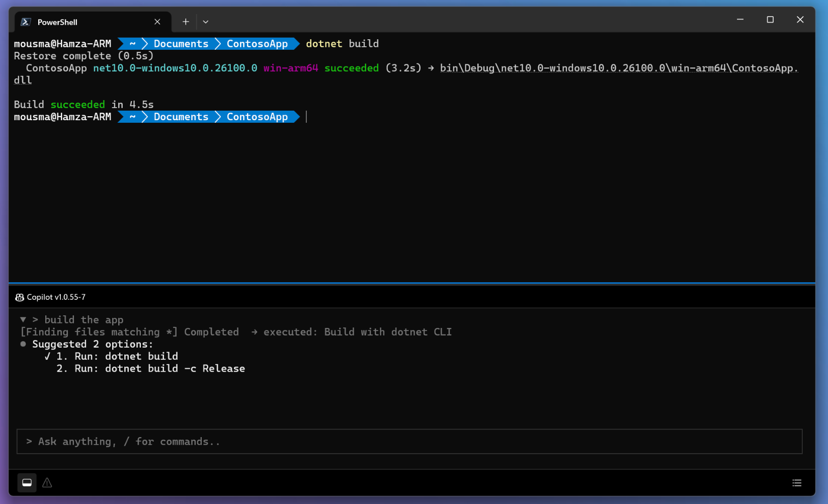Open the ContosoApp.dll output path link
828x504 pixels.
pyautogui.click(x=619, y=68)
